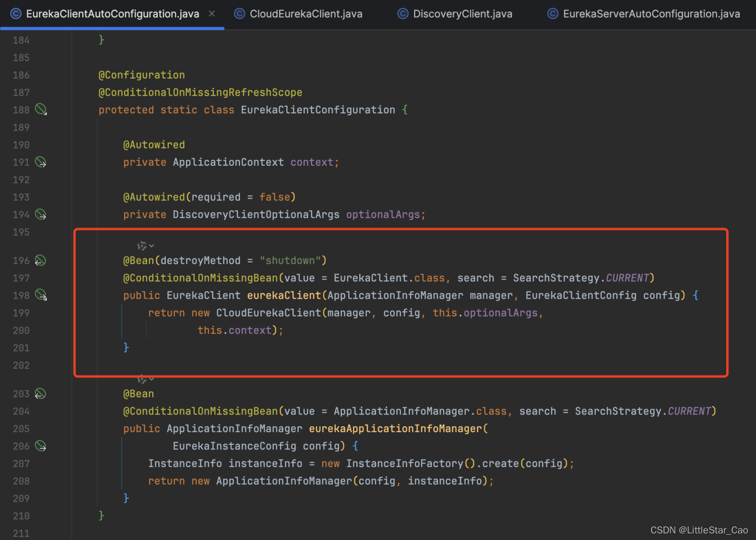Click EurekaClient.class on line 197

click(389, 278)
